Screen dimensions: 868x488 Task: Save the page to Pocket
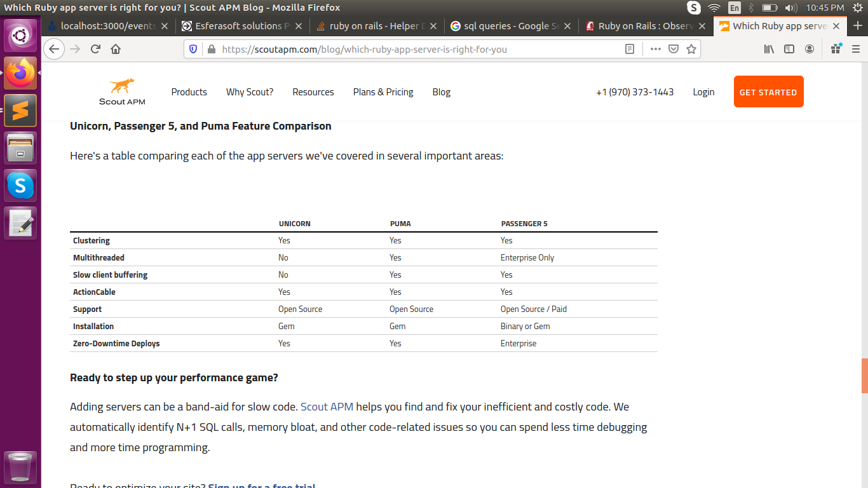pos(674,49)
